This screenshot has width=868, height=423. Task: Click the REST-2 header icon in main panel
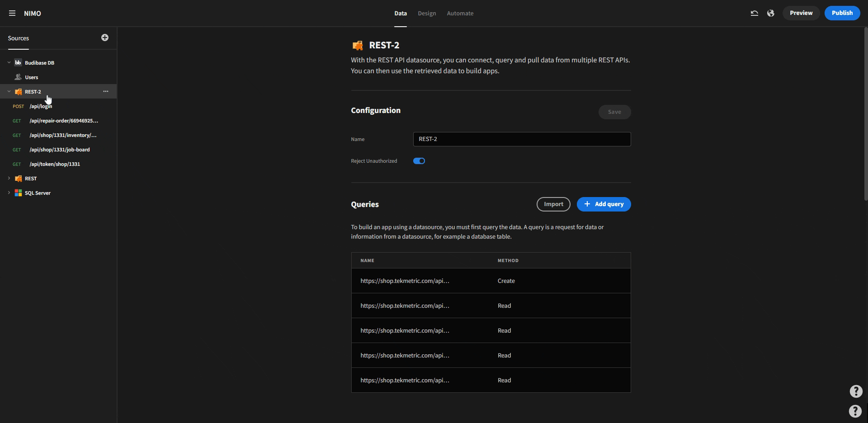358,45
